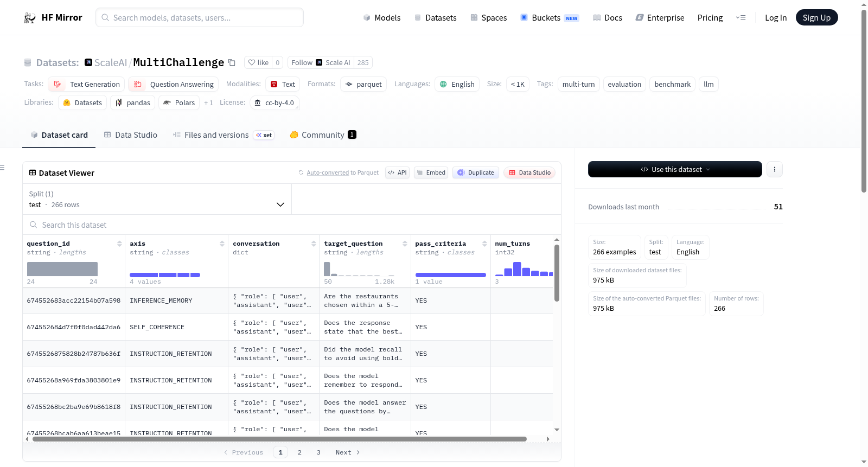Viewport: 868px width, 467px height.
Task: Click the Embed button
Action: (431, 173)
